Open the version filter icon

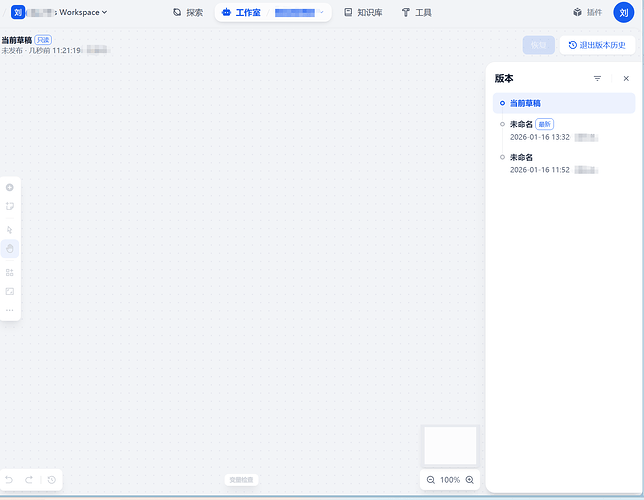tap(597, 78)
